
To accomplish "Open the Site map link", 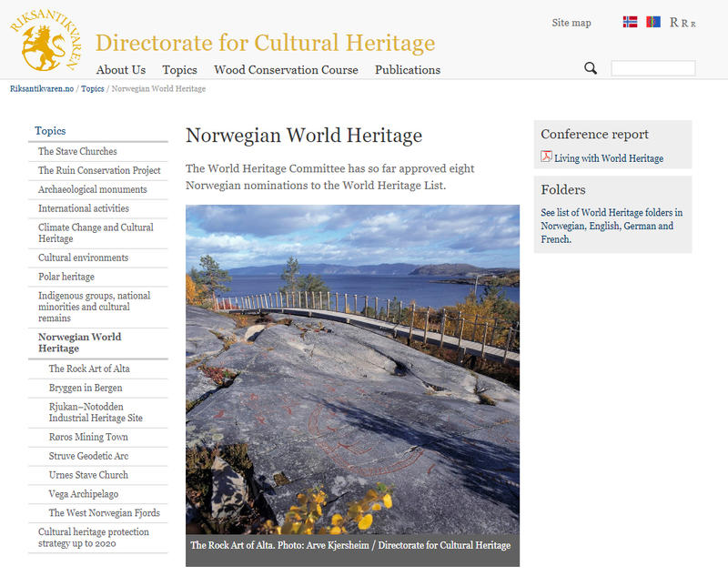I will click(x=571, y=23).
